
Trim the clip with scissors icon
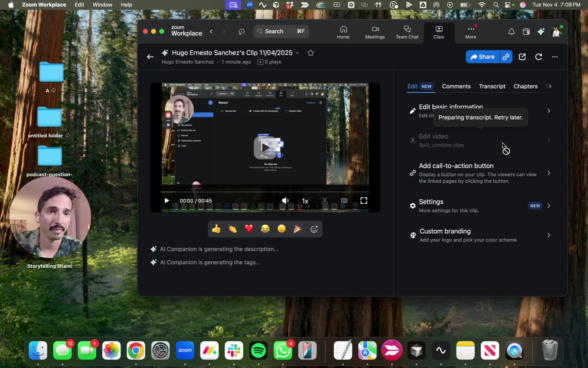[325, 201]
